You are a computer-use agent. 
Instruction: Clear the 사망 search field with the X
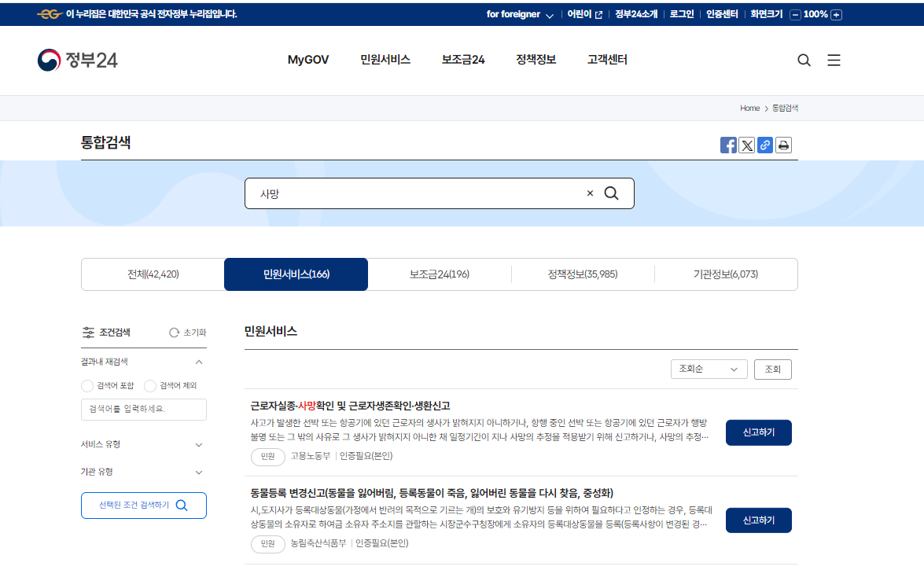589,193
